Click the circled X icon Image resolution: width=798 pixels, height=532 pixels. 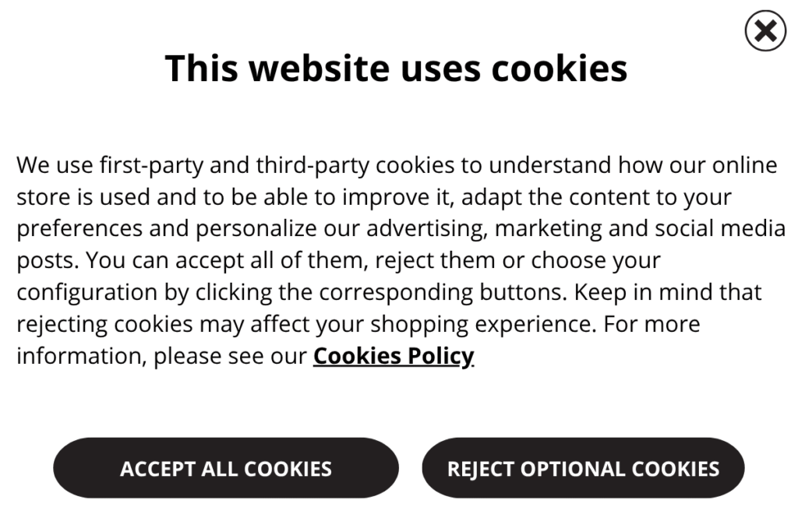(x=765, y=31)
